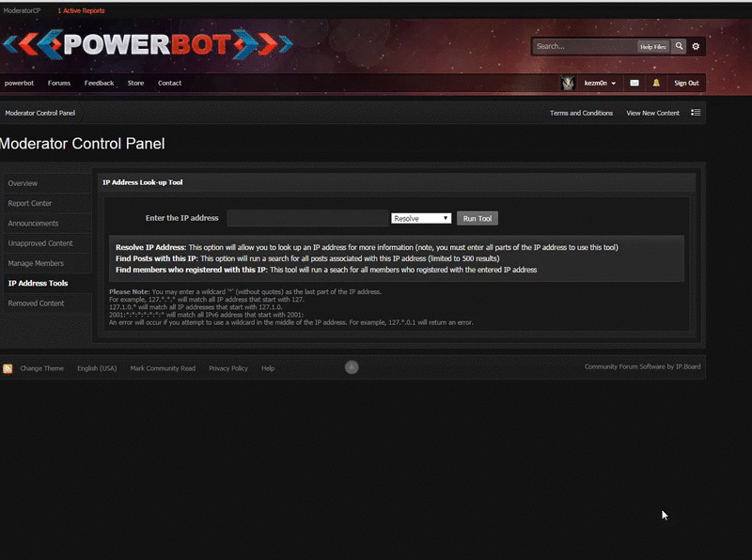This screenshot has width=752, height=560.
Task: Click the Find Posts with this IP line
Action: pos(307,258)
